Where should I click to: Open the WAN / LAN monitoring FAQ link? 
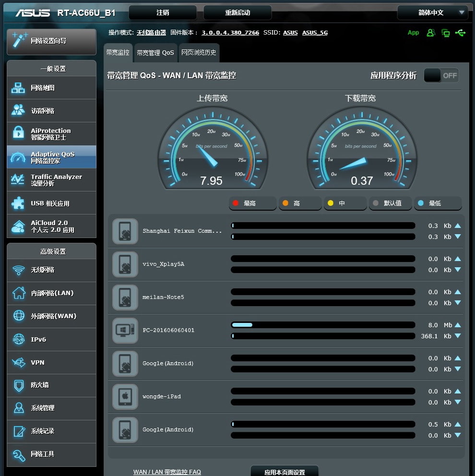coord(167,472)
